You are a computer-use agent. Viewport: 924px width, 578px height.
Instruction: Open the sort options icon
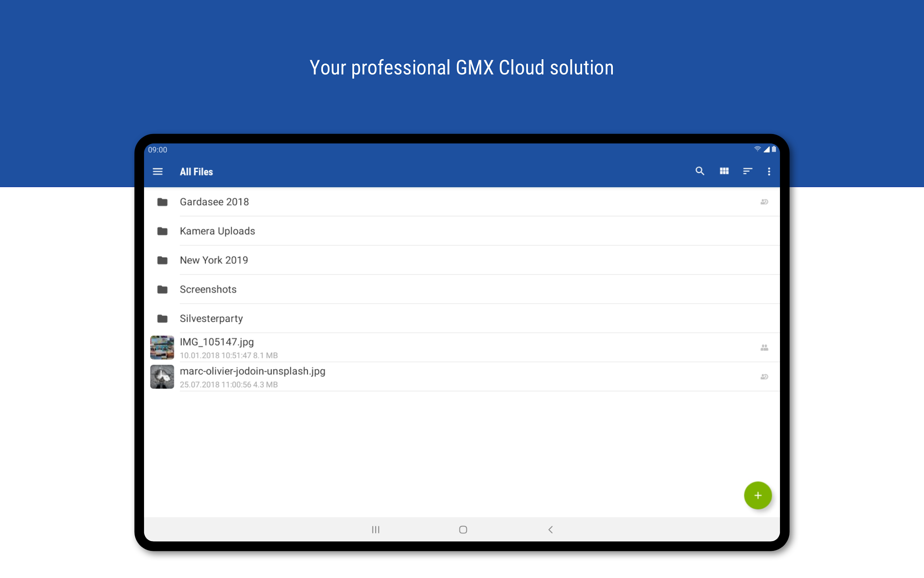pos(747,171)
